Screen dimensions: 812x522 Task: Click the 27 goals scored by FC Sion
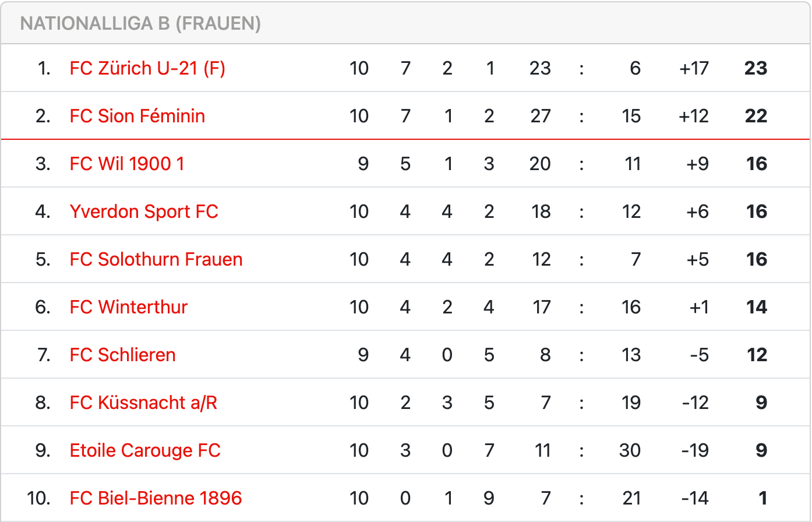(x=540, y=116)
